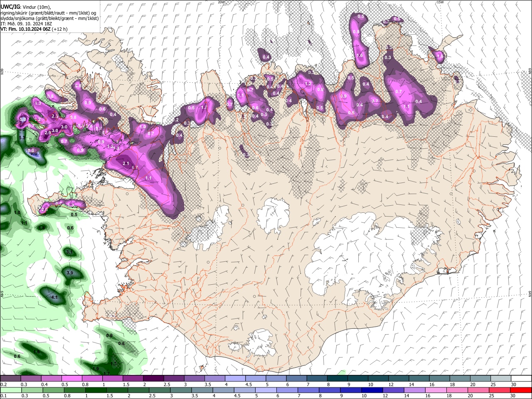Click the upper legend swatch starting at 7
The width and height of the screenshot is (532, 399).
pos(317,379)
